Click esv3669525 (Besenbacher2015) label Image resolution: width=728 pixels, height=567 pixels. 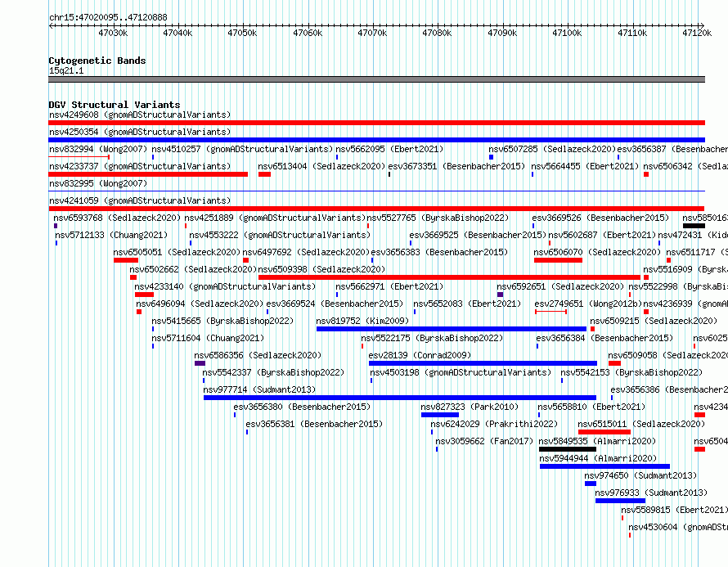pyautogui.click(x=478, y=235)
